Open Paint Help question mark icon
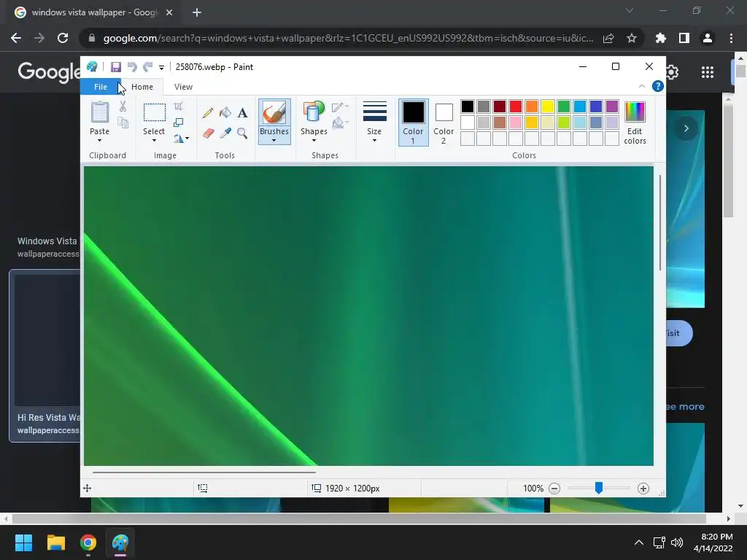This screenshot has width=747, height=560. 658,86
